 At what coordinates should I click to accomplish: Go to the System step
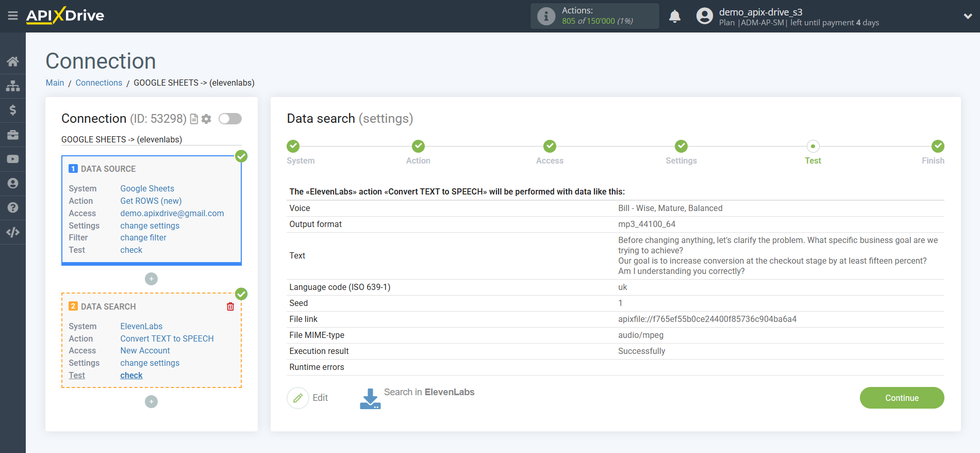click(293, 146)
